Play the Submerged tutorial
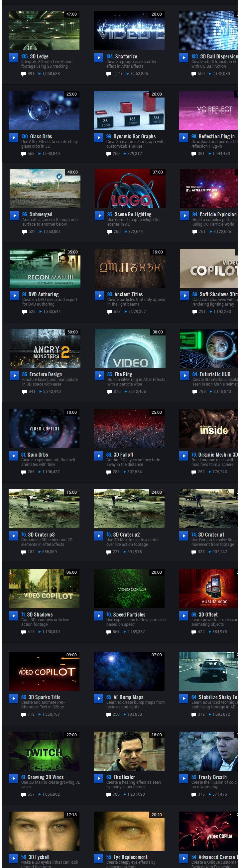The height and width of the screenshot is (868, 240). 14,215
